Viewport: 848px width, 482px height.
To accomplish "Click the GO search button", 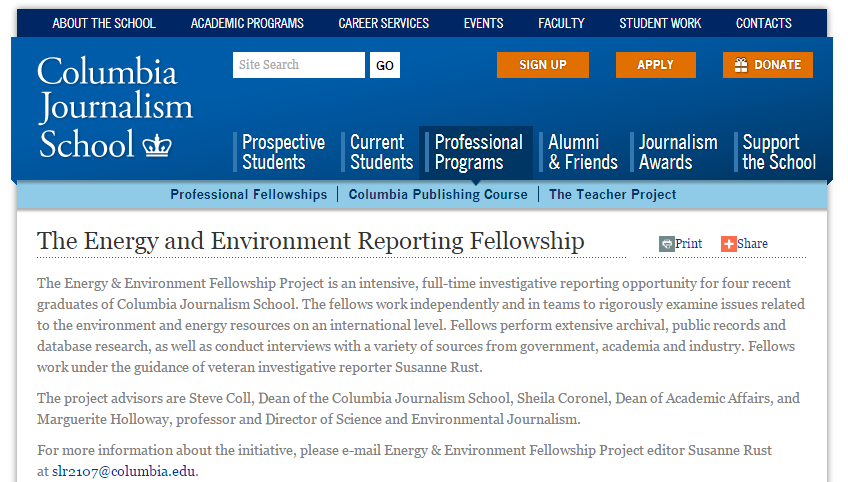I will (x=385, y=65).
